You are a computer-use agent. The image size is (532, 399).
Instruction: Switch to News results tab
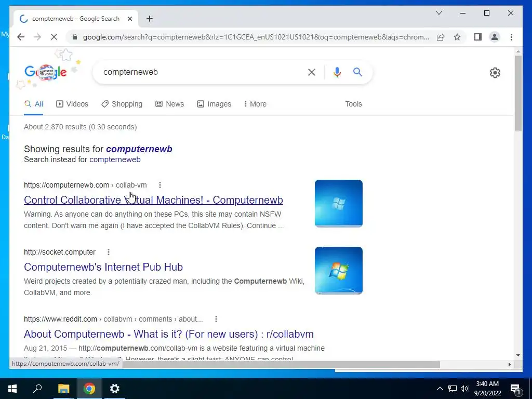(x=170, y=104)
